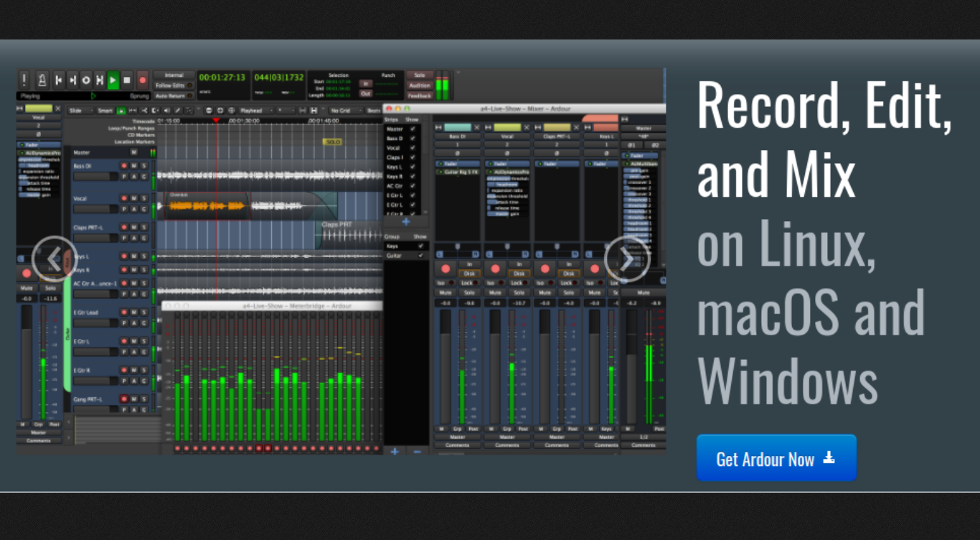This screenshot has width=980, height=540.
Task: Click the Zoom Out magnifier in editor toolbar
Action: coord(209,111)
